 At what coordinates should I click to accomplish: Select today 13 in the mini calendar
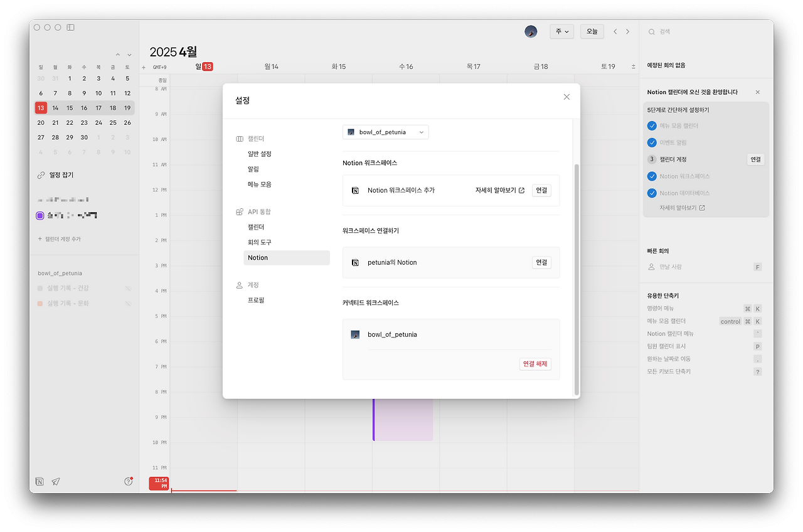(41, 108)
